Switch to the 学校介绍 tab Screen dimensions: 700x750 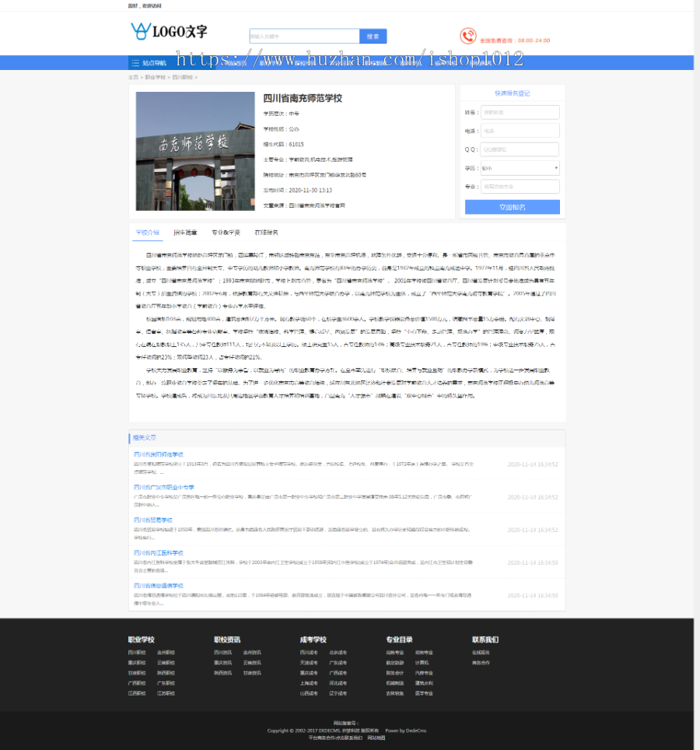tap(147, 233)
